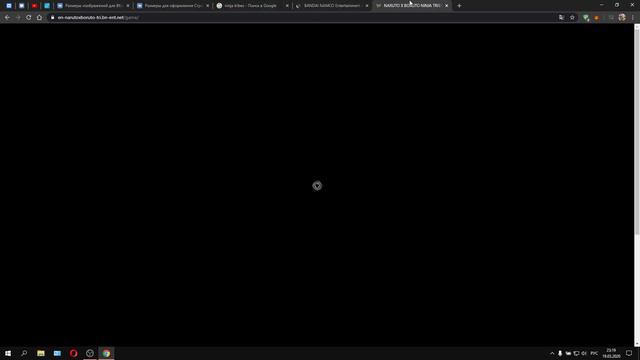Open the Windows notification center
The image size is (640, 360).
coord(629,353)
